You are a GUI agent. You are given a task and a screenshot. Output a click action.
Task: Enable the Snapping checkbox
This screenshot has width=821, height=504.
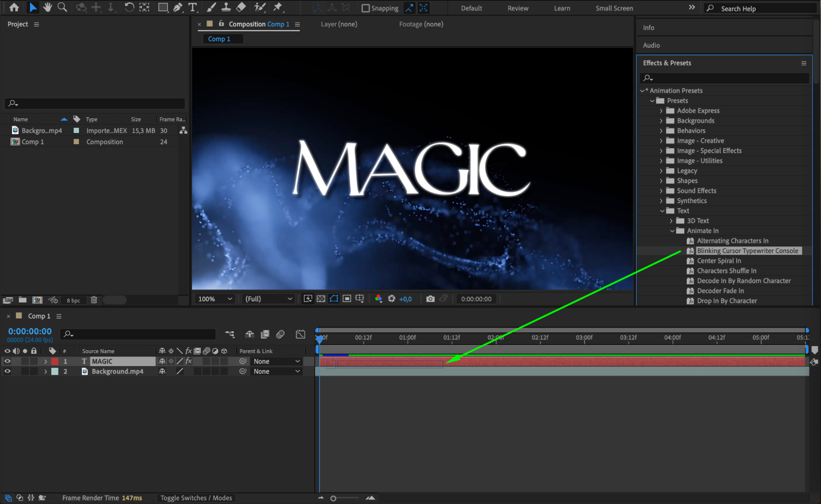click(366, 8)
